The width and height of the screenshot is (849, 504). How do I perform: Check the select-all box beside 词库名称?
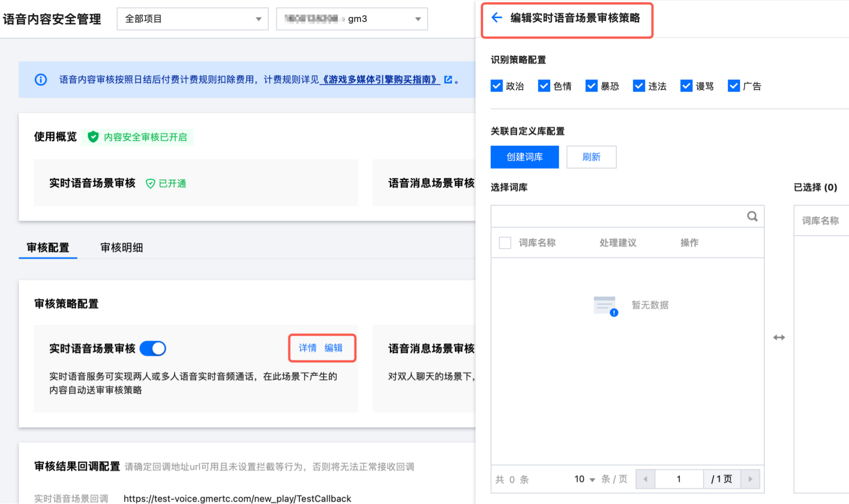click(x=505, y=243)
